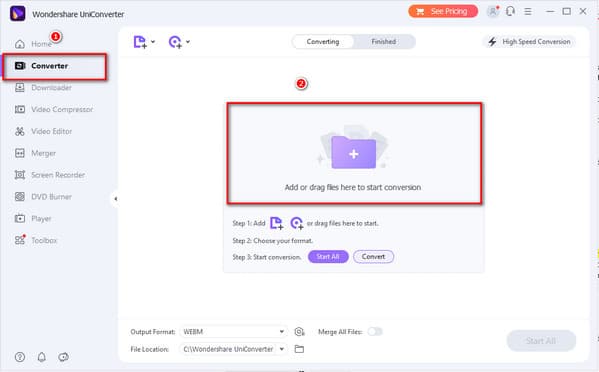The width and height of the screenshot is (599, 372).
Task: Open DVD Burner label
Action: (52, 197)
